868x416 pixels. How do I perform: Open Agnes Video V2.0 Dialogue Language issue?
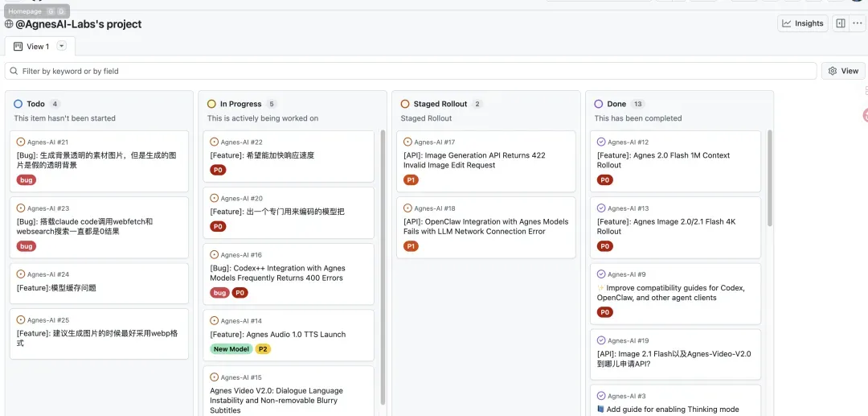[276, 401]
